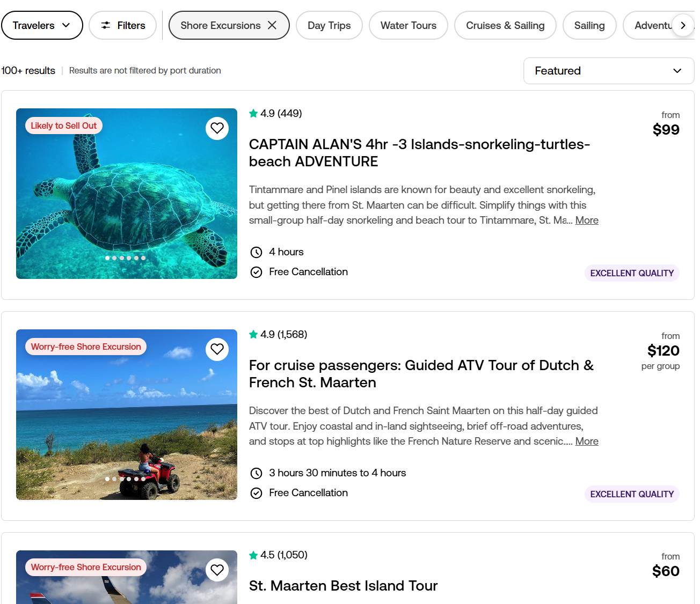Click the green star icon beside the 4.9 rating
Image resolution: width=700 pixels, height=604 pixels.
coord(253,113)
